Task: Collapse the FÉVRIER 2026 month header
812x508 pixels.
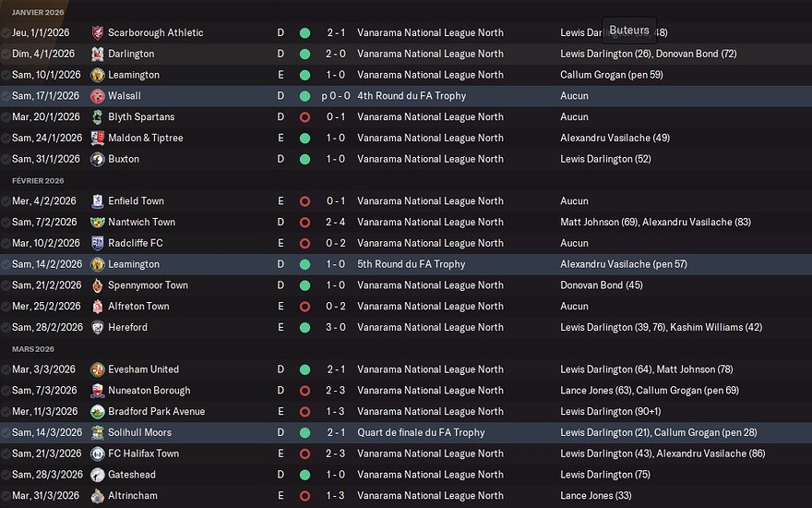Action: pyautogui.click(x=38, y=181)
